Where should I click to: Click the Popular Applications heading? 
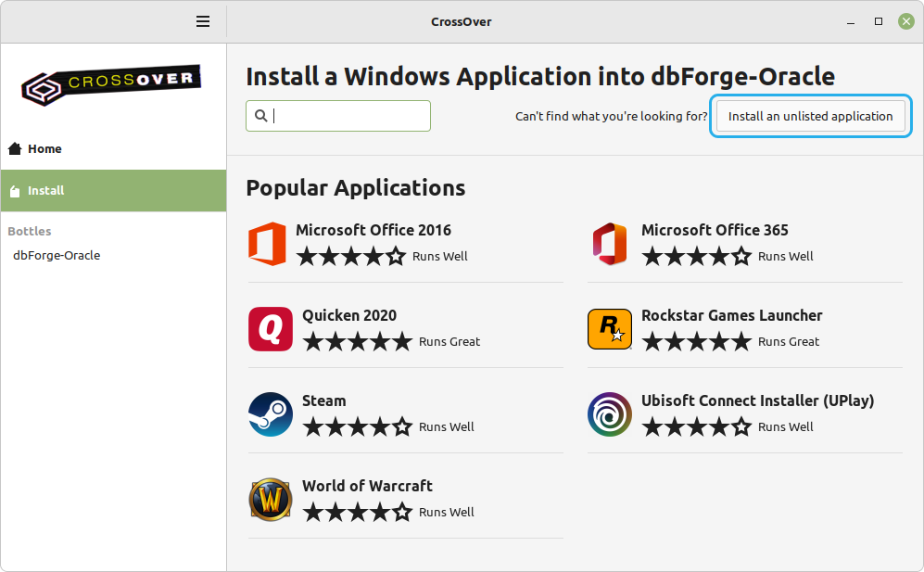tap(355, 188)
